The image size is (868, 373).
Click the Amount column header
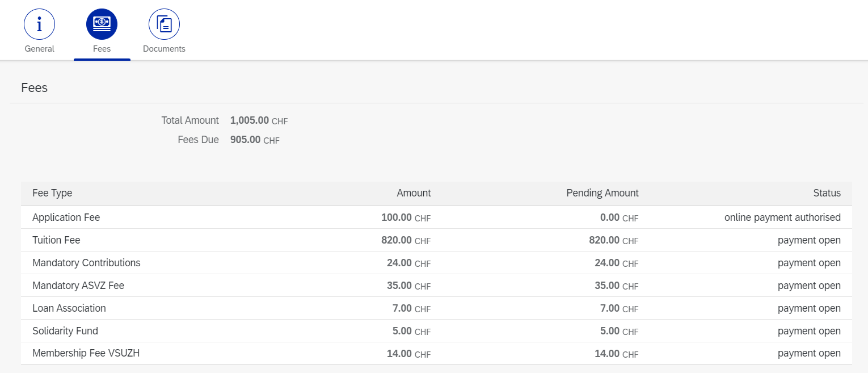tap(414, 193)
